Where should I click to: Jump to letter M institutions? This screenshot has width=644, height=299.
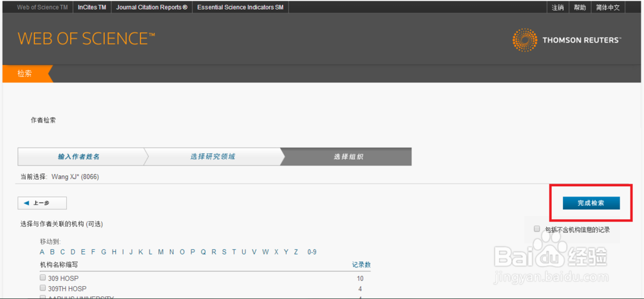[160, 252]
